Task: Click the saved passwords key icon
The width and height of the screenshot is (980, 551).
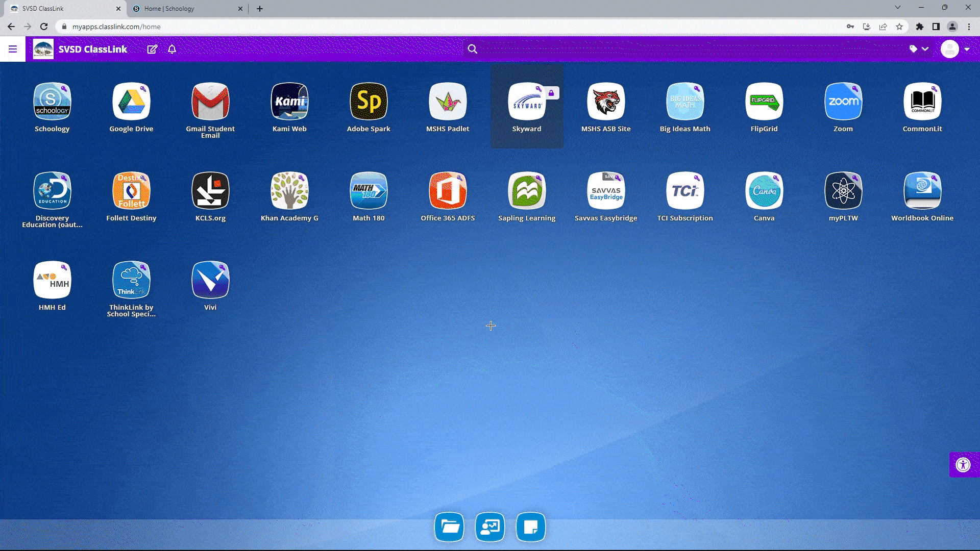Action: pos(850,27)
